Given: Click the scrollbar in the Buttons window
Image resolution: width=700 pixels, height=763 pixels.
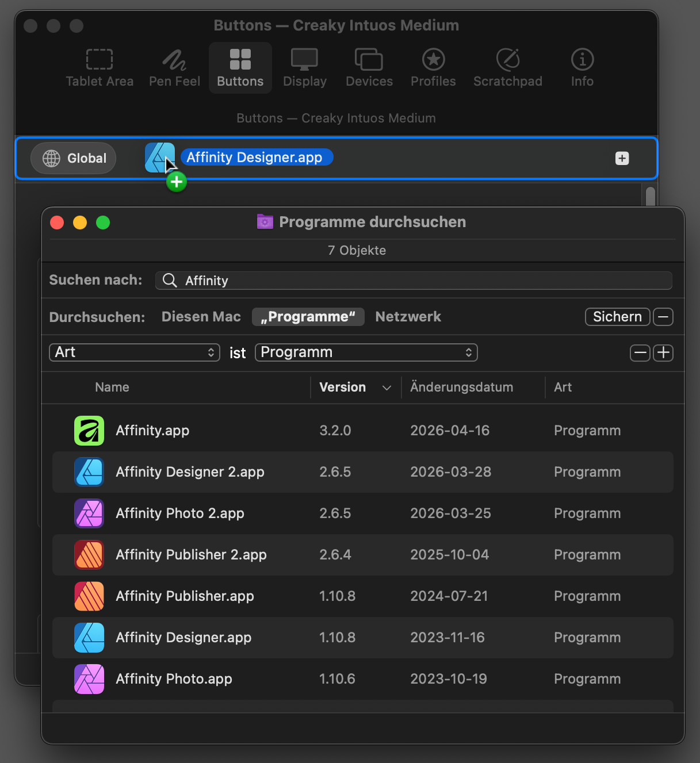Looking at the screenshot, I should click(651, 195).
